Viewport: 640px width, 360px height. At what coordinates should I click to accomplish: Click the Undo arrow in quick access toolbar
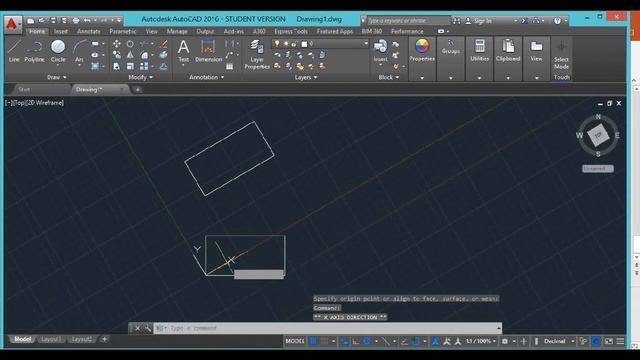(87, 20)
